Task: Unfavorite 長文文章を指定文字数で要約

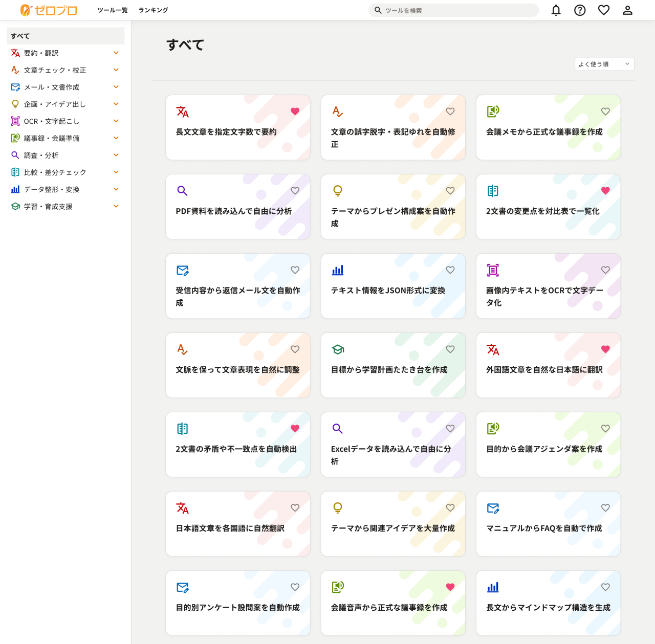Action: (295, 111)
